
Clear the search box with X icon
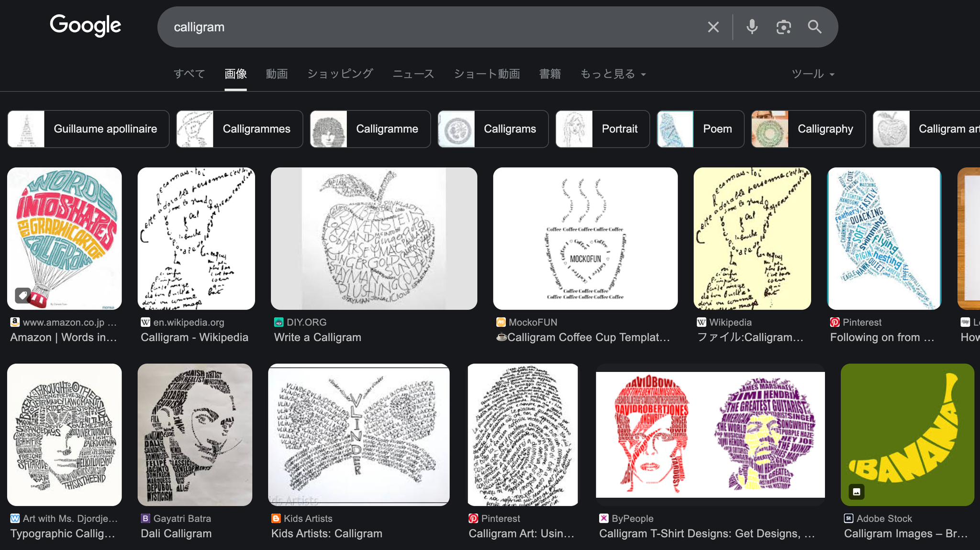click(x=713, y=27)
